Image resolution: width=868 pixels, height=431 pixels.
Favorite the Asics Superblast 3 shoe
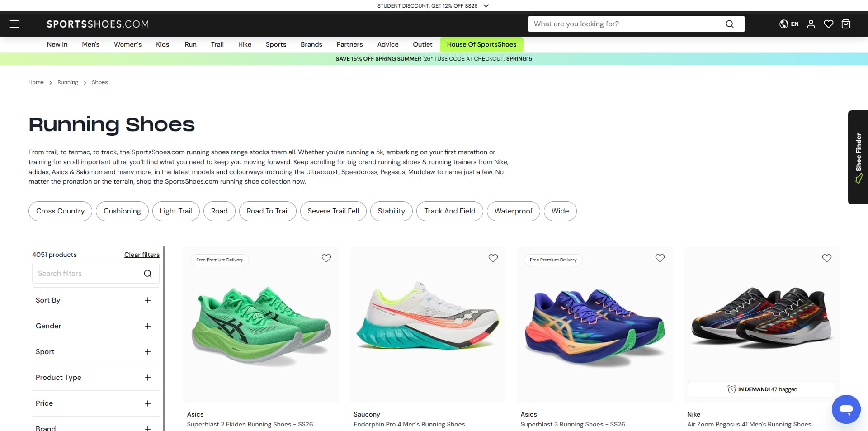tap(660, 258)
